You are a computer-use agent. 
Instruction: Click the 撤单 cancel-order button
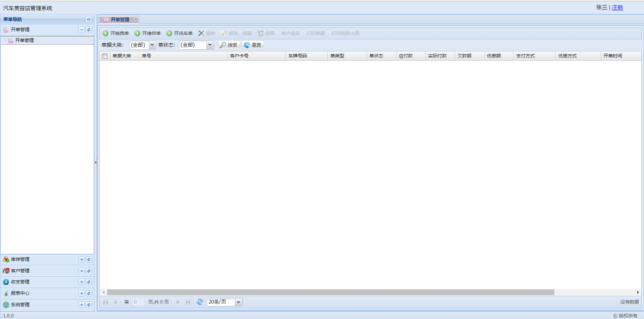pyautogui.click(x=206, y=33)
